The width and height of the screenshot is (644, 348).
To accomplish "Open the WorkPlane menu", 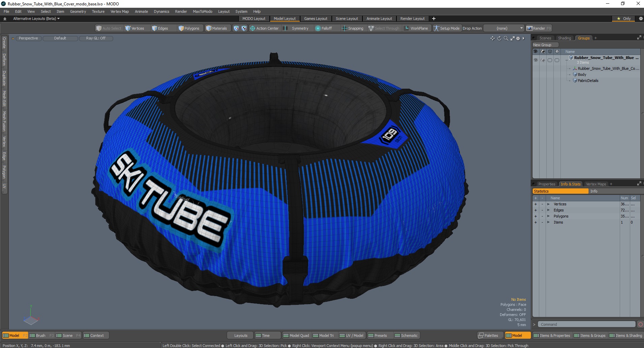I will click(x=416, y=28).
